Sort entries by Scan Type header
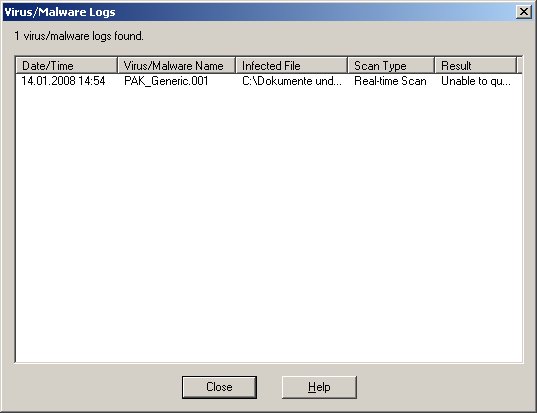 point(391,65)
